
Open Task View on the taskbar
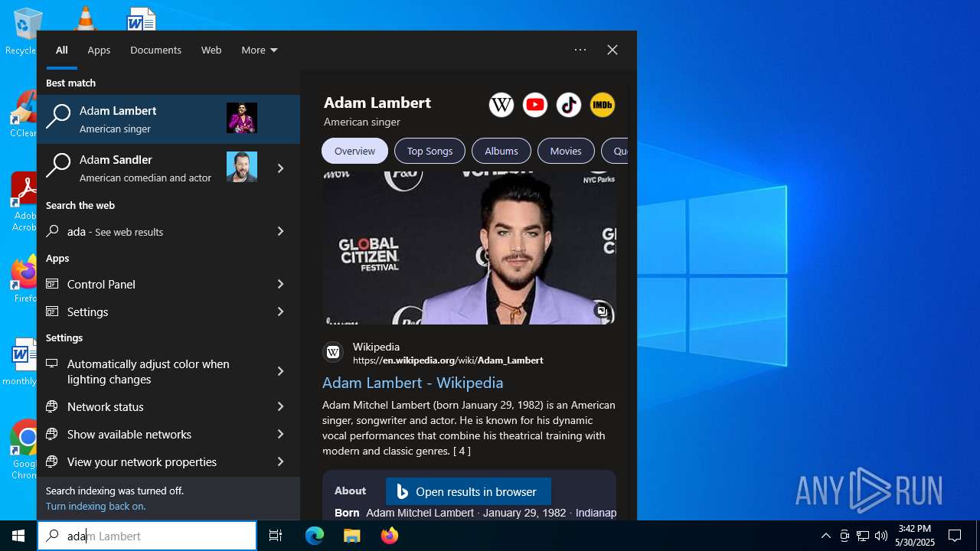(276, 536)
